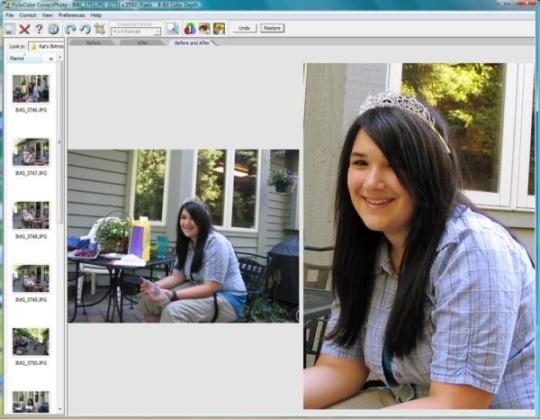Click the magnifier zoom preview icon
540x419 pixels.
[173, 29]
